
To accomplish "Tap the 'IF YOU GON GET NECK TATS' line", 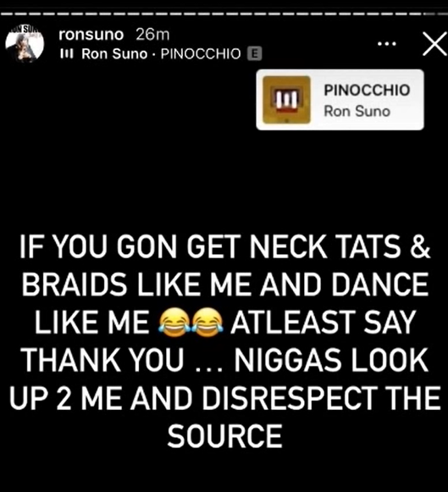I will 211,246.
